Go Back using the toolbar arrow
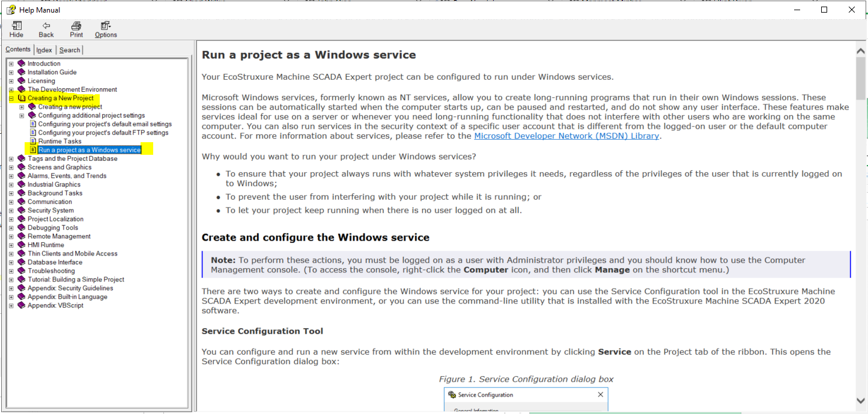868x414 pixels. click(46, 26)
